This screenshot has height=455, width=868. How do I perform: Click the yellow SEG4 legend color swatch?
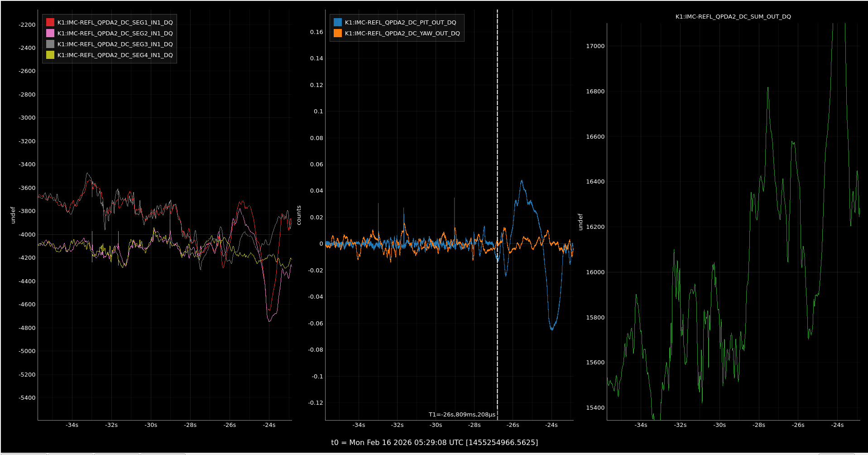50,55
